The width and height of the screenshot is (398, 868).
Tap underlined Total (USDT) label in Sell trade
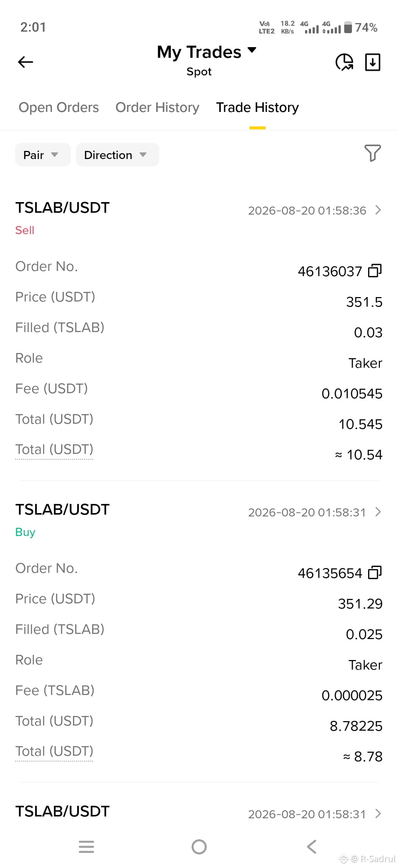[x=54, y=449]
